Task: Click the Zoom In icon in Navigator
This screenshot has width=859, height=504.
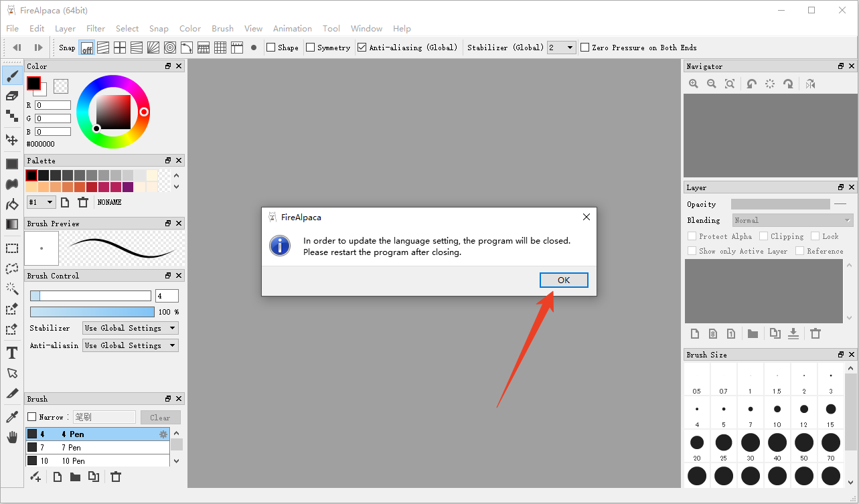Action: [x=694, y=84]
